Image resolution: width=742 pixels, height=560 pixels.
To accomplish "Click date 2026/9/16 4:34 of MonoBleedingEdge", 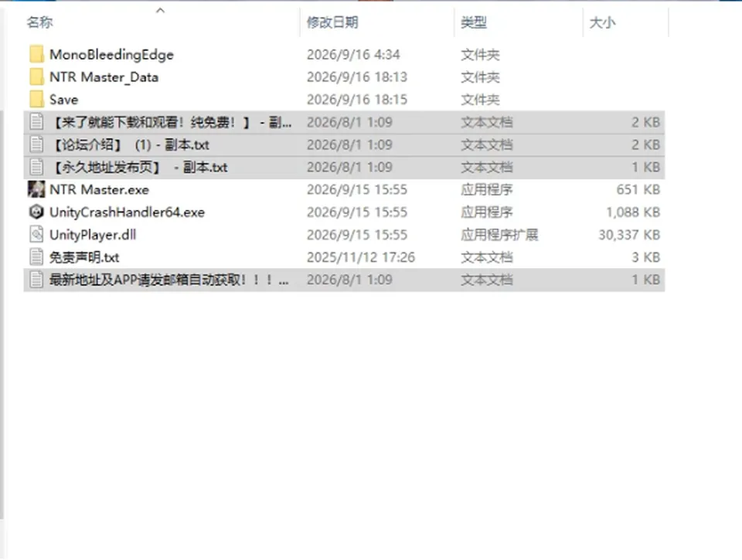I will tap(353, 55).
